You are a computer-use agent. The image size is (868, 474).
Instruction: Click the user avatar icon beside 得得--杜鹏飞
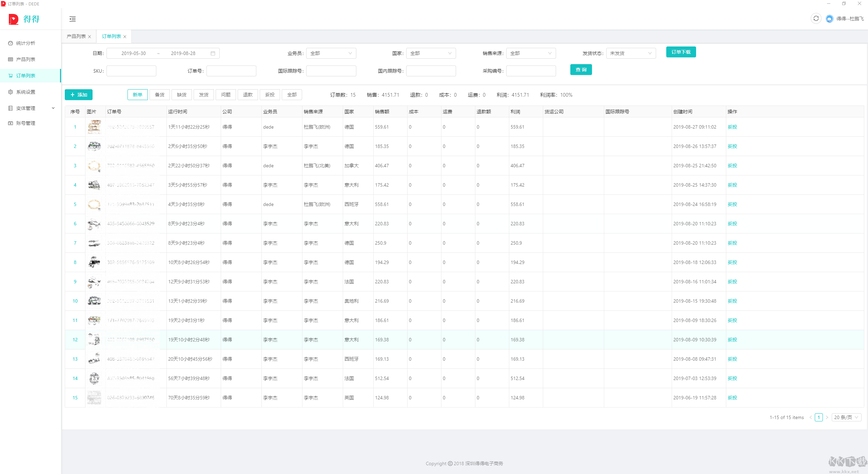[x=829, y=19]
